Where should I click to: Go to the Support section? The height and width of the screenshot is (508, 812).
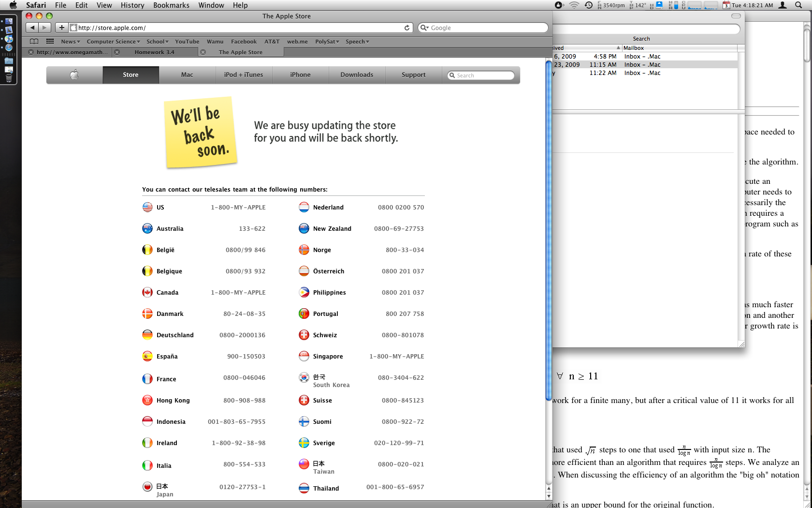pyautogui.click(x=413, y=75)
